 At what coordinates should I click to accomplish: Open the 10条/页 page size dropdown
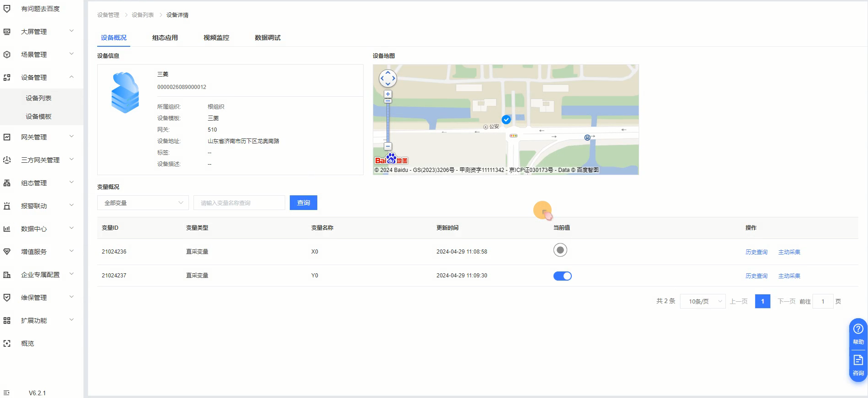[x=702, y=301]
